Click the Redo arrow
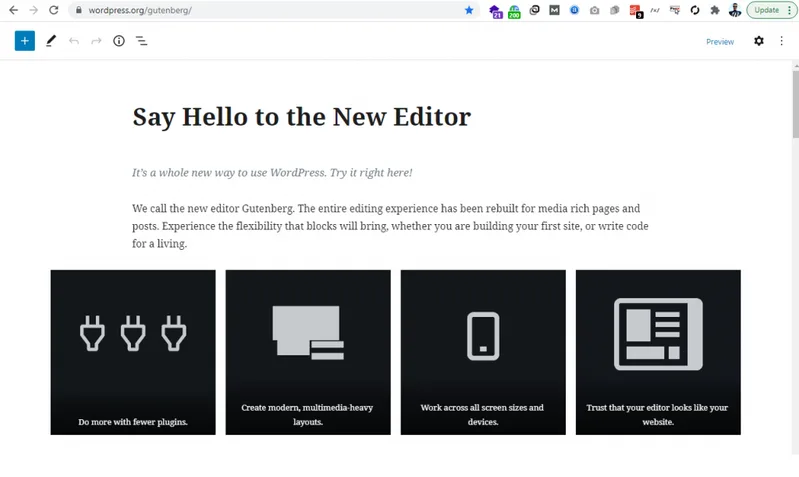799x477 pixels. pyautogui.click(x=96, y=41)
